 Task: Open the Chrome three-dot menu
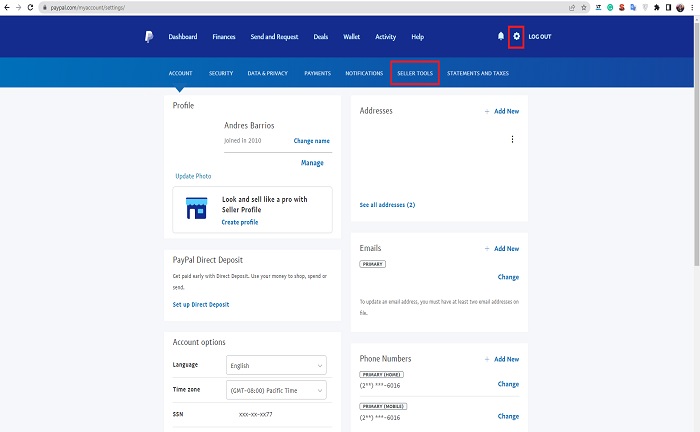coord(692,8)
